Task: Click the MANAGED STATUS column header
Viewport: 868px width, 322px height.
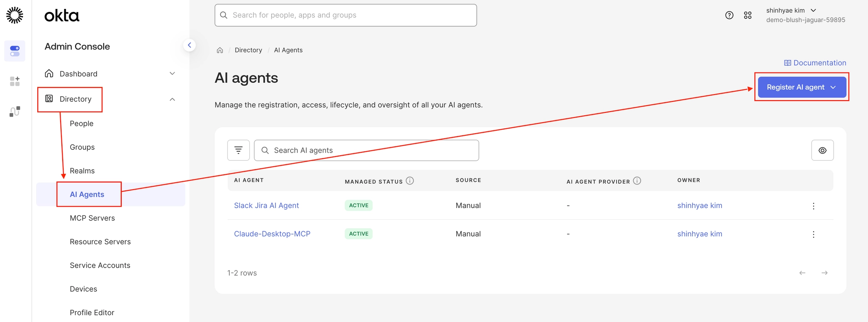Action: tap(374, 182)
